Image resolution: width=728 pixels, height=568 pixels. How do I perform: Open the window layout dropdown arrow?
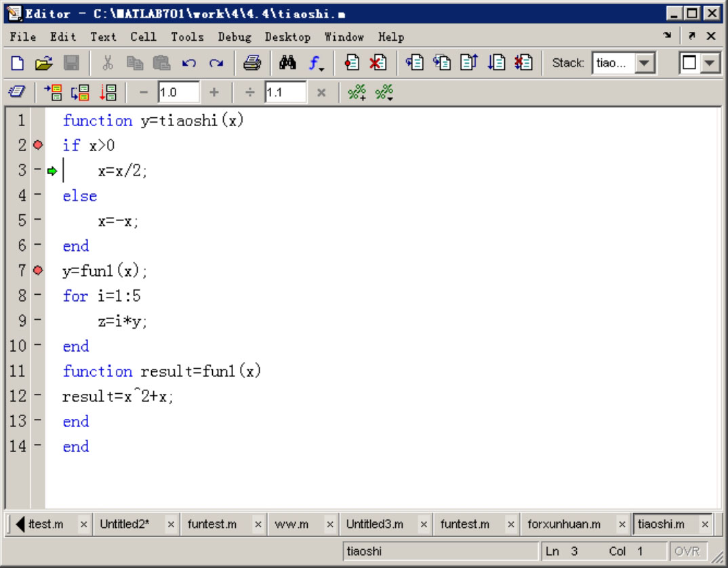709,63
